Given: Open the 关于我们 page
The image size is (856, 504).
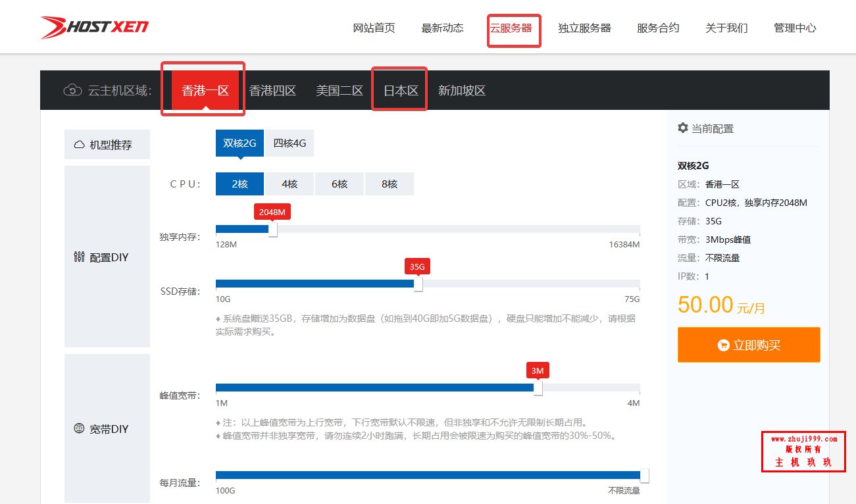Looking at the screenshot, I should 727,28.
